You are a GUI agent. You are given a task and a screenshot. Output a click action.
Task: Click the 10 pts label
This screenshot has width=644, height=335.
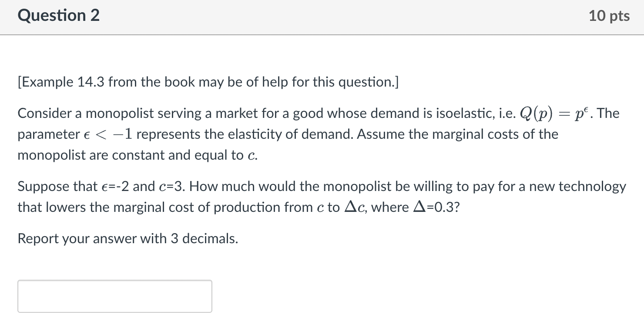(609, 15)
